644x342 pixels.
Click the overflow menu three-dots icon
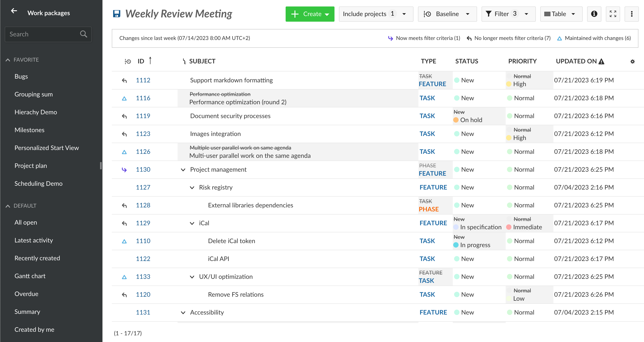[x=632, y=14]
